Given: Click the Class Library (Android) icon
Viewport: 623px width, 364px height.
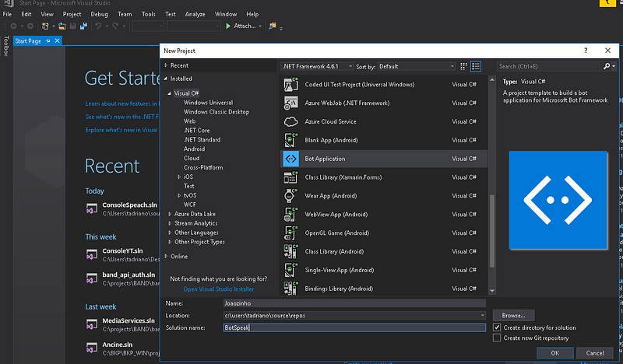Looking at the screenshot, I should 290,252.
